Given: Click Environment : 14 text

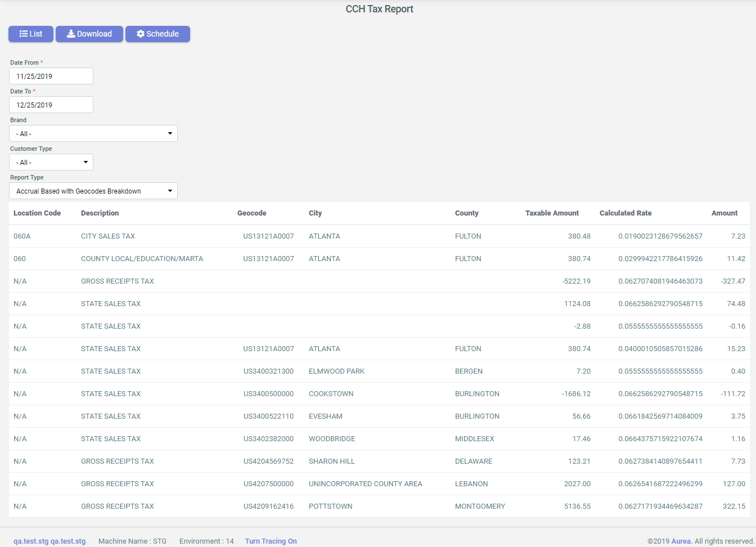Looking at the screenshot, I should 206,541.
